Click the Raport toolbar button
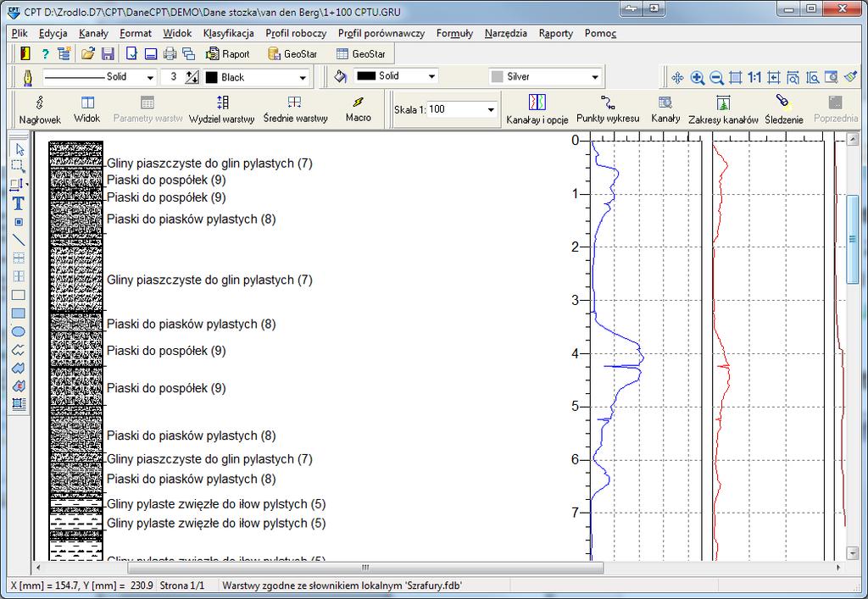 coord(227,53)
